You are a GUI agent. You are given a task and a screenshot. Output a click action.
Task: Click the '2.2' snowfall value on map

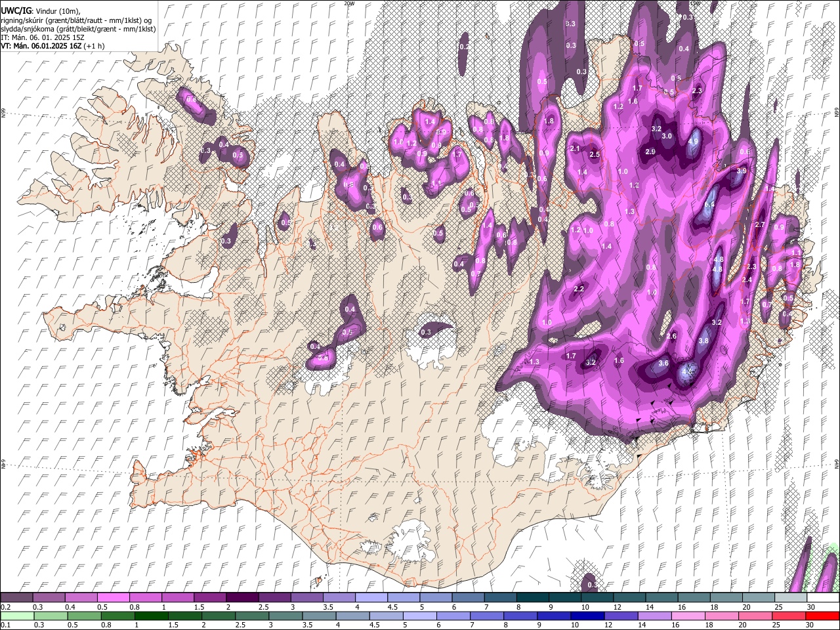[579, 289]
